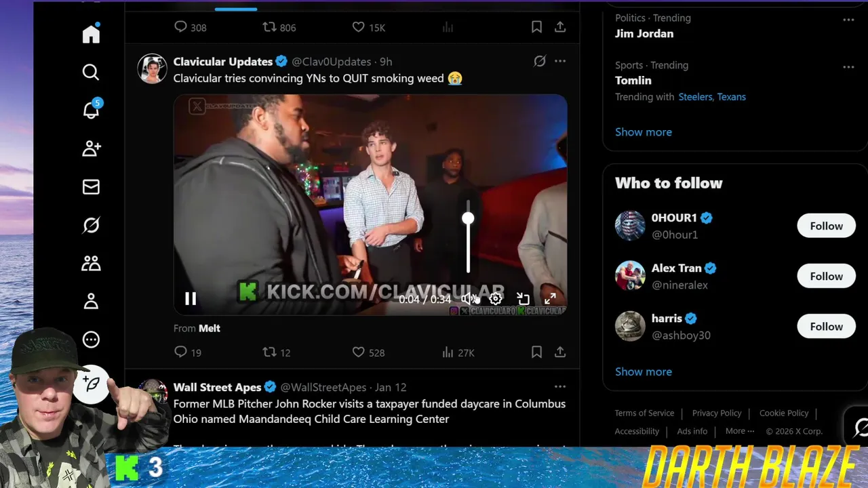Follow Alex Tran account

pyautogui.click(x=826, y=276)
